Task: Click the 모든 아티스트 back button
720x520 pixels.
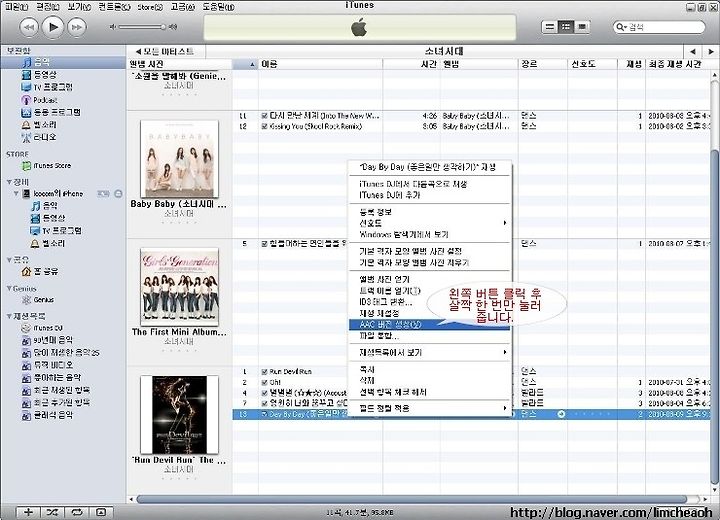Action: tap(165, 51)
